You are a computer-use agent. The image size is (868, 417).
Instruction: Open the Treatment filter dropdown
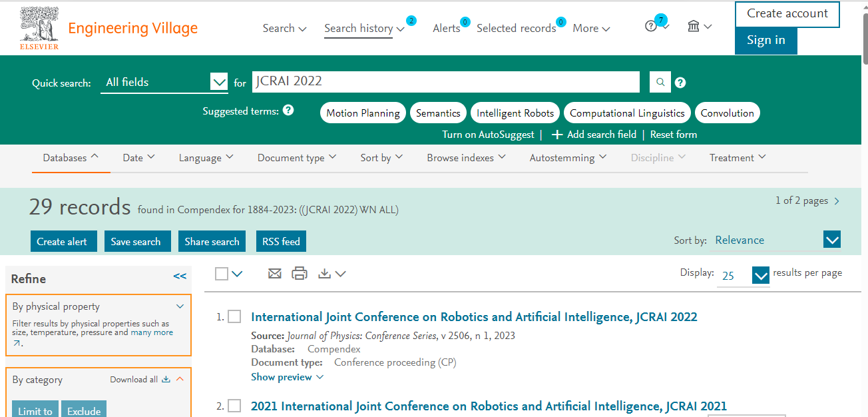[x=738, y=158]
